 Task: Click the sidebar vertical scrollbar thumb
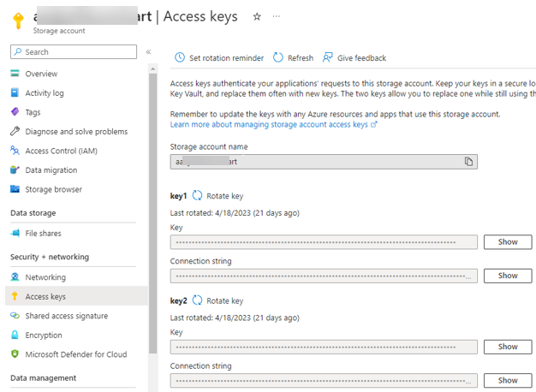click(152, 214)
